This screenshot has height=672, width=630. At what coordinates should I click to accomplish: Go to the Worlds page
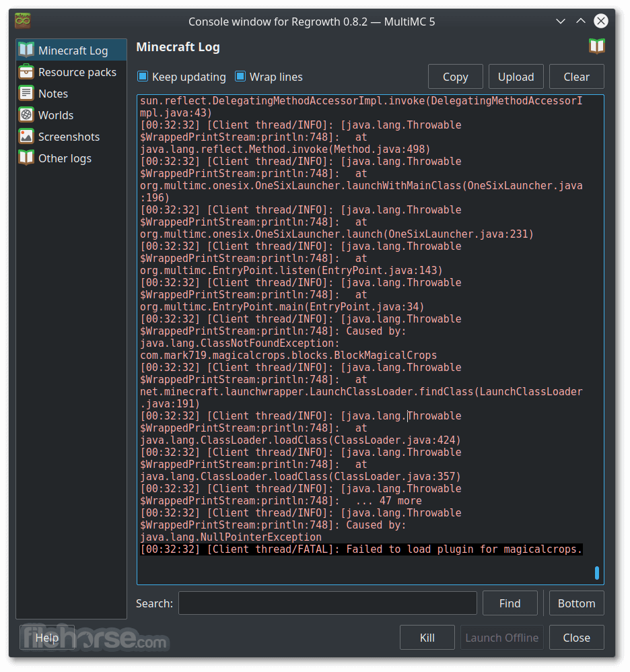[71, 115]
